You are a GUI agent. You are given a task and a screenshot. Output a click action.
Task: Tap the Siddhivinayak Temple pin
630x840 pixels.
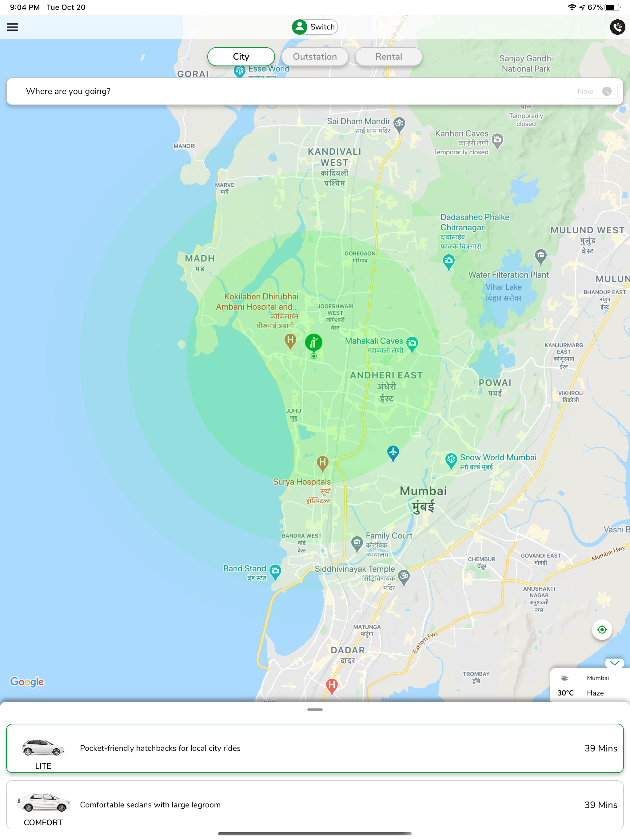click(x=404, y=577)
